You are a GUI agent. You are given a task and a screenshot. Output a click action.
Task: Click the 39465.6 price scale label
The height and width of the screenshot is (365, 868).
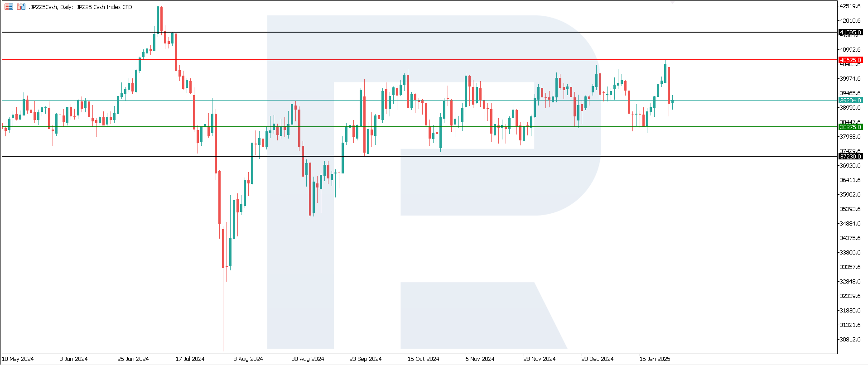[x=850, y=93]
